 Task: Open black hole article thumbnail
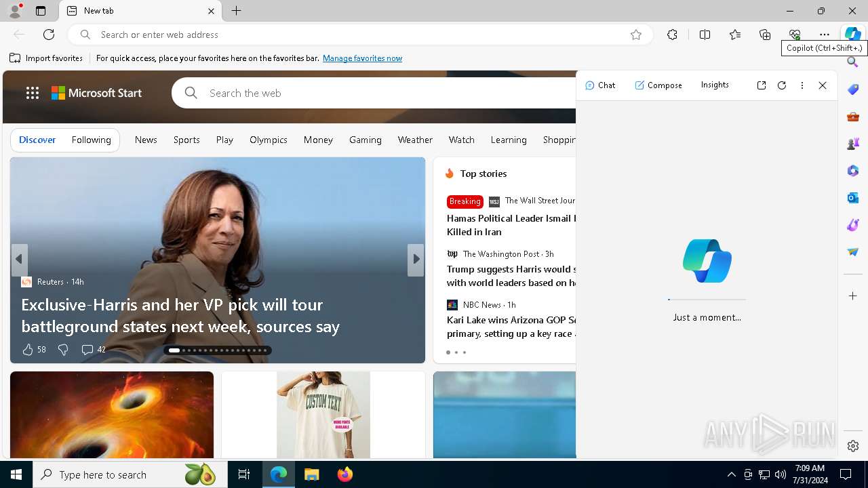click(x=112, y=415)
